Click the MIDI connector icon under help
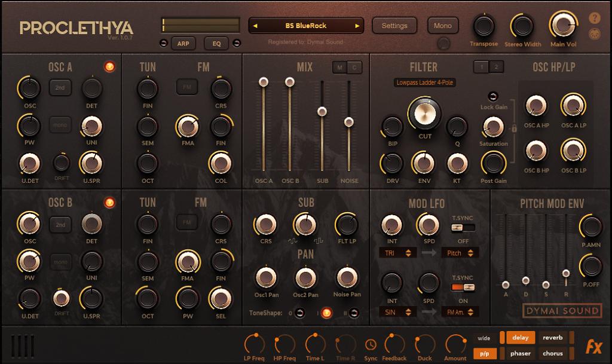Image resolution: width=612 pixels, height=364 pixels. 595,34
